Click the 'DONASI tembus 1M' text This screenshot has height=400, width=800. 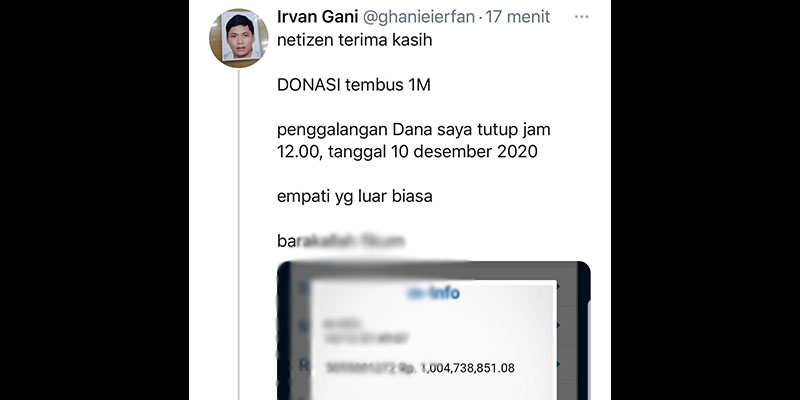[354, 85]
